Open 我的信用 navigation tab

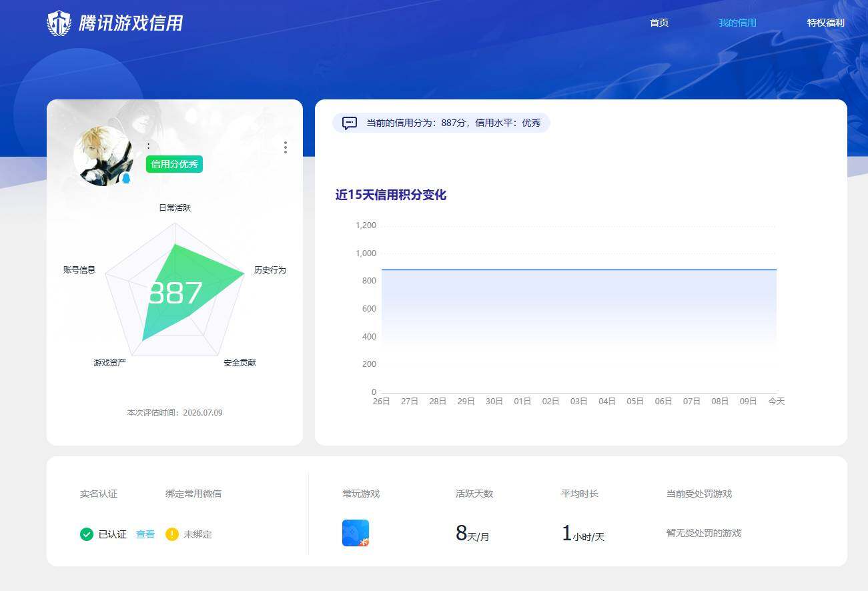(x=738, y=23)
